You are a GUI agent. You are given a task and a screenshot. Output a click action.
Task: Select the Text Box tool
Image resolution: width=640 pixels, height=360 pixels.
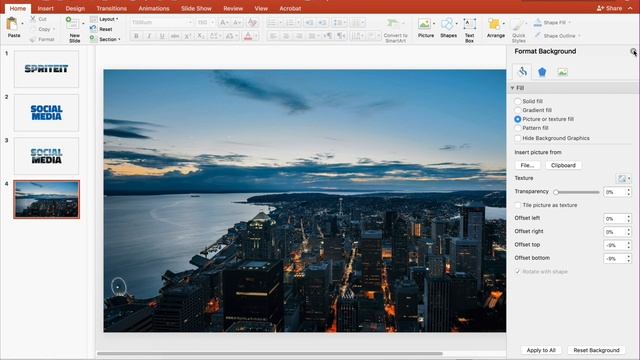(x=469, y=24)
